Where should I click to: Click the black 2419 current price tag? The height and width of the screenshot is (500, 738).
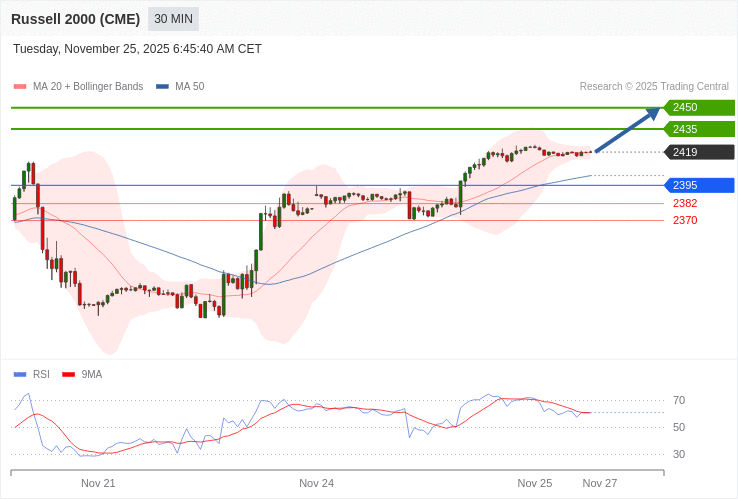pos(699,152)
